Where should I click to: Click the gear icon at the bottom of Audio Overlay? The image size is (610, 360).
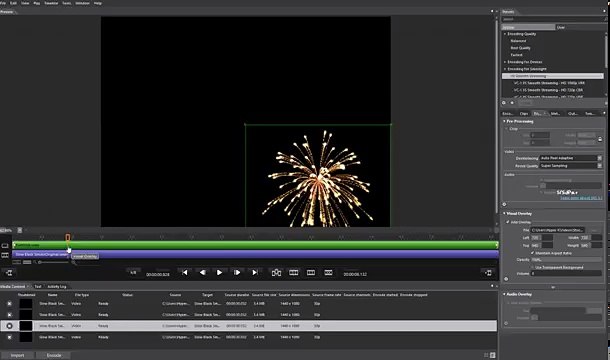click(x=506, y=323)
